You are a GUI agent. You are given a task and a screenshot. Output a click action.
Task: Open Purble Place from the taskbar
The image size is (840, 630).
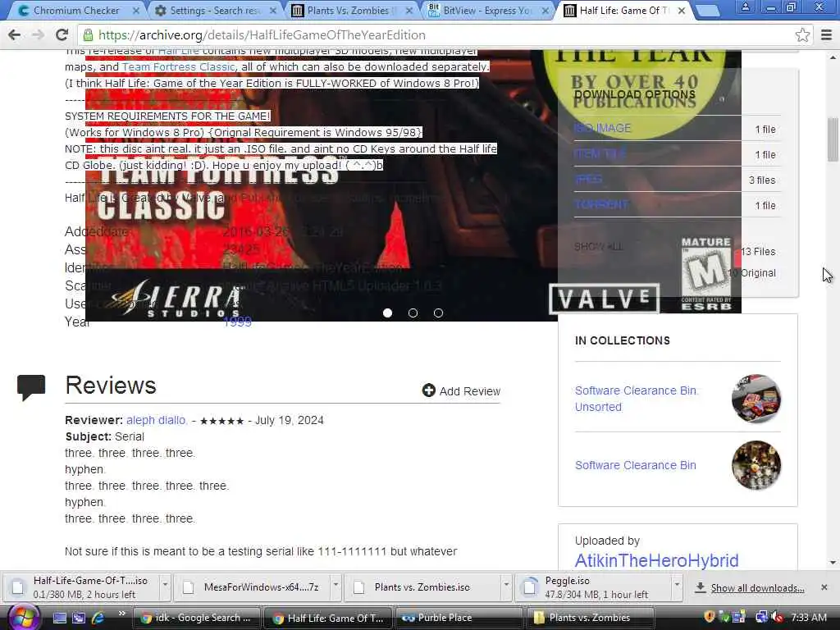[459, 618]
